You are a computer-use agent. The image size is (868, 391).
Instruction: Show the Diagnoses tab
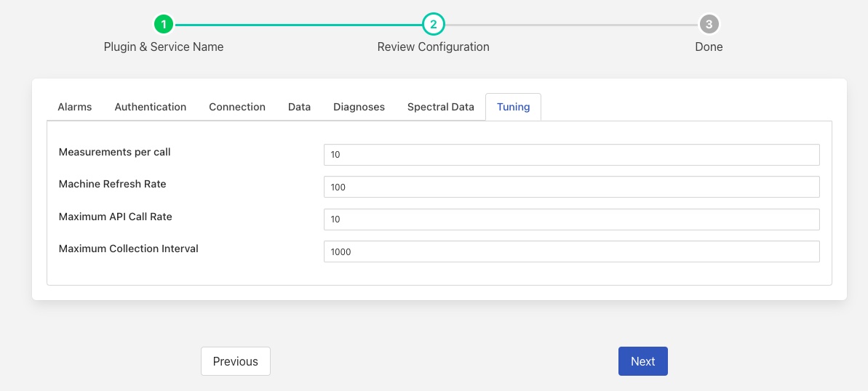pos(359,107)
